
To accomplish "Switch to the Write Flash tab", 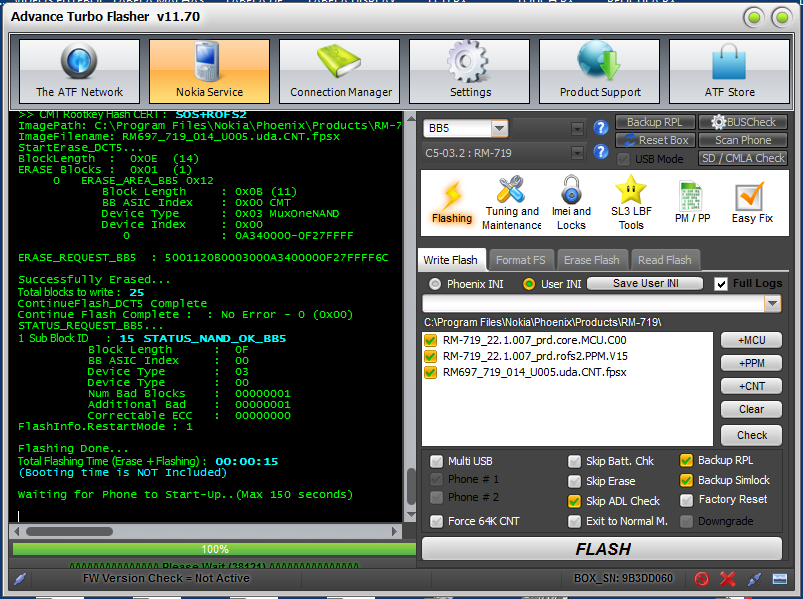I will tap(450, 260).
